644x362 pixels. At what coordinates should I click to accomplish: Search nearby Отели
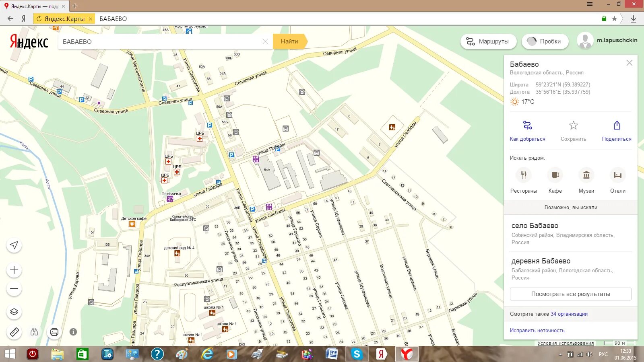(618, 180)
